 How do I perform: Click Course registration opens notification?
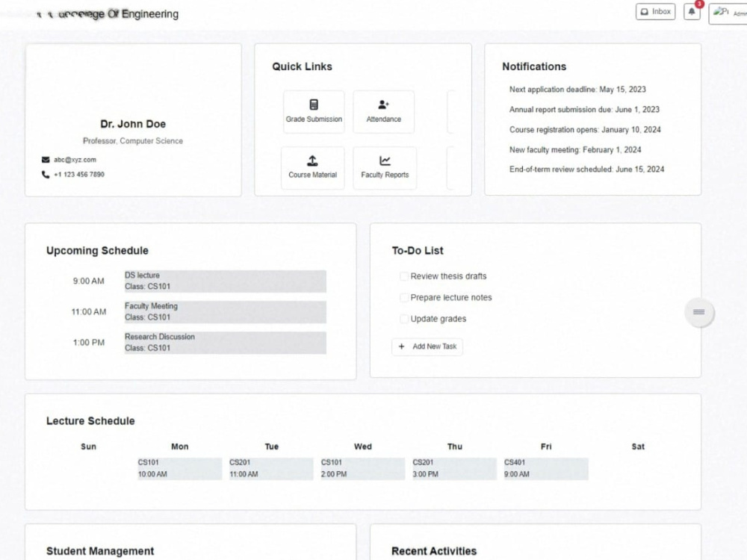(x=585, y=129)
